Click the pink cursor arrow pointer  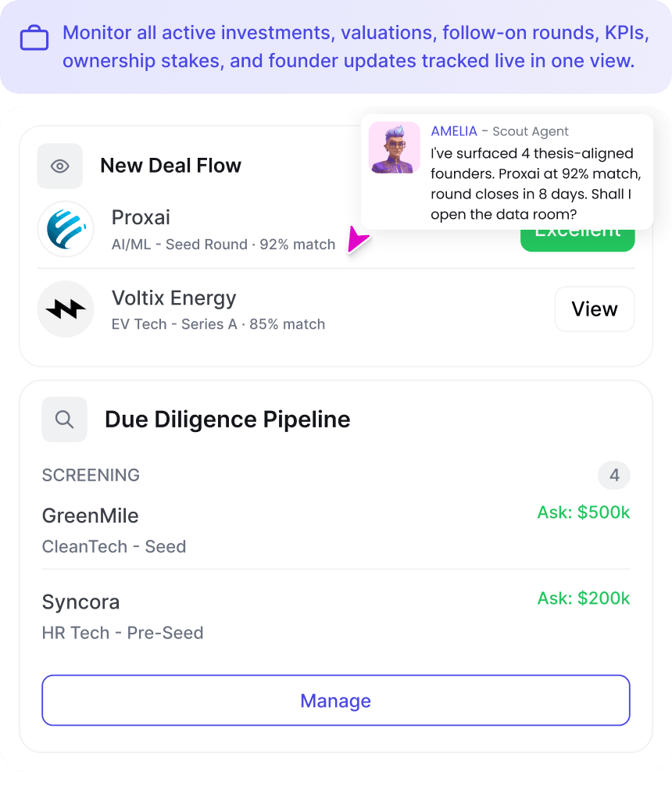[x=358, y=239]
